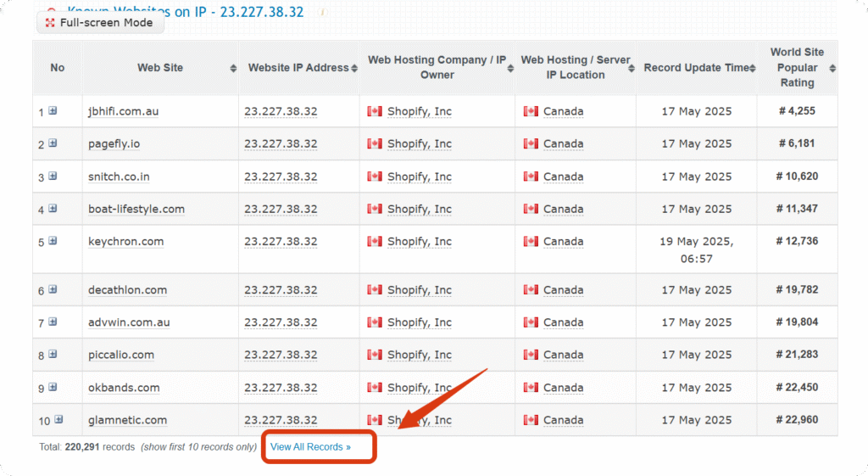Sort by Website IP Address arrows
This screenshot has height=476, width=868.
354,68
